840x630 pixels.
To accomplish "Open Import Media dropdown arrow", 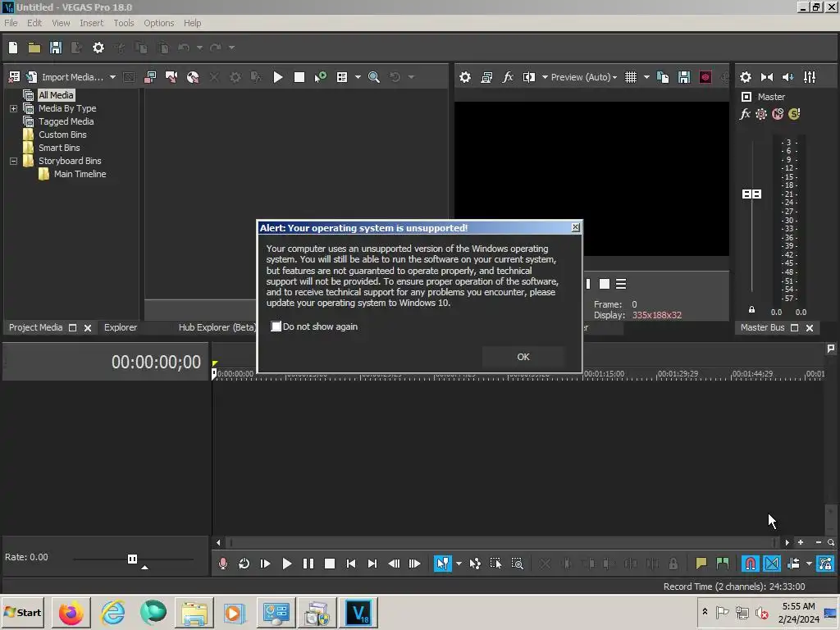I will pyautogui.click(x=112, y=77).
